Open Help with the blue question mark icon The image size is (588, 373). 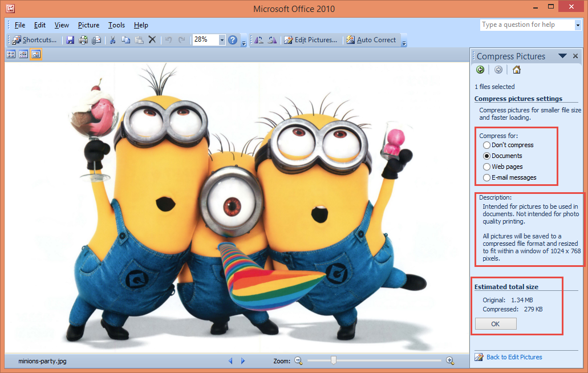coord(233,40)
